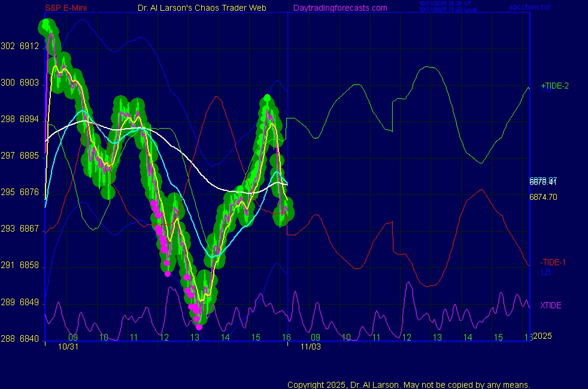Click the 6840 price axis label
Viewport: 588px width, 389px height.
point(29,339)
